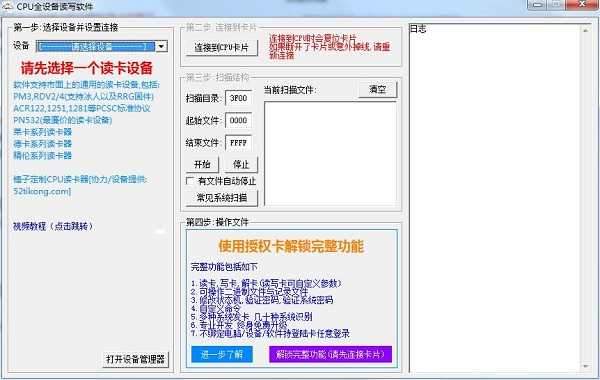Click the orange 使用授权卡解锁完整功能 heading
This screenshot has width=600, height=380.
(291, 246)
